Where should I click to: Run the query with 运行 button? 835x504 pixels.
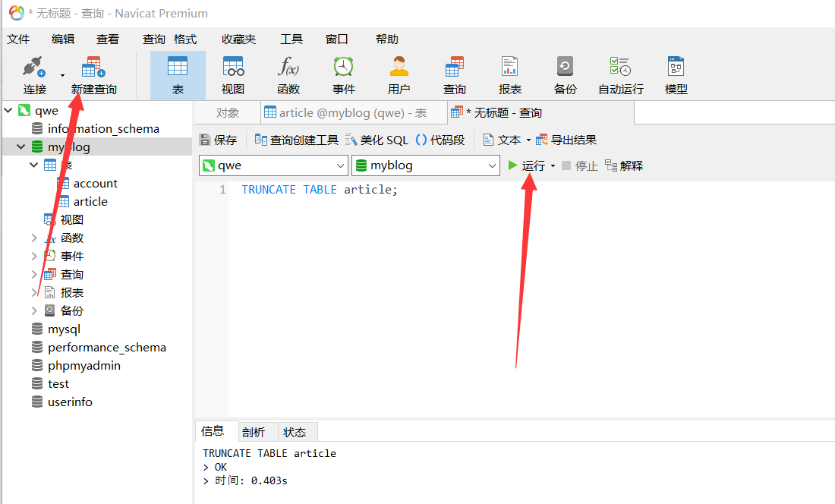[x=526, y=165]
